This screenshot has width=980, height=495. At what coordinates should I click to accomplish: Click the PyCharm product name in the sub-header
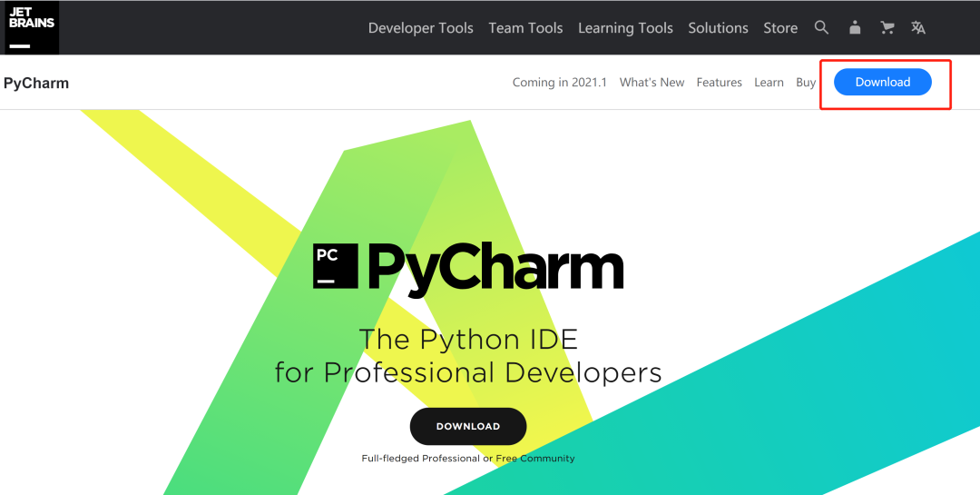pyautogui.click(x=36, y=83)
